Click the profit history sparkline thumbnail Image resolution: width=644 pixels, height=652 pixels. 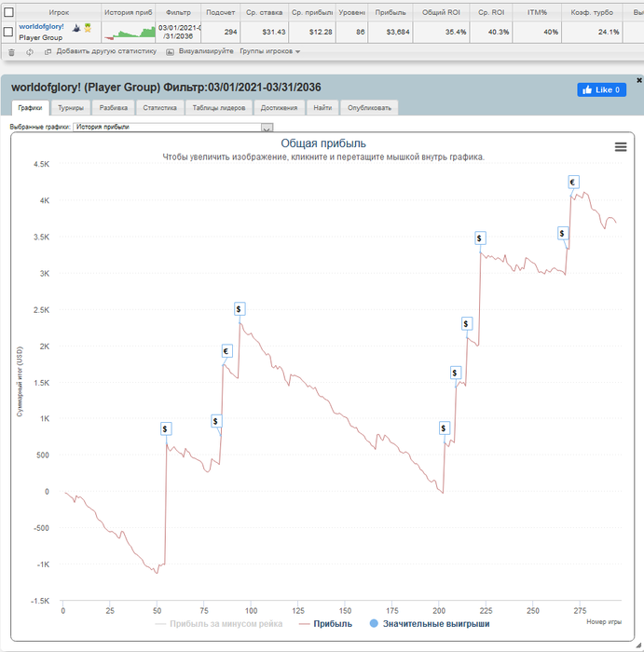tap(130, 32)
